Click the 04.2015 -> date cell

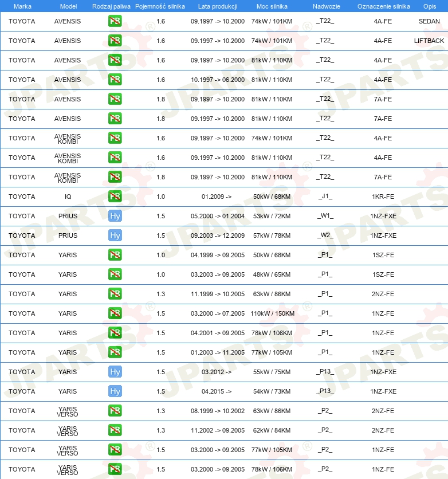point(217,391)
